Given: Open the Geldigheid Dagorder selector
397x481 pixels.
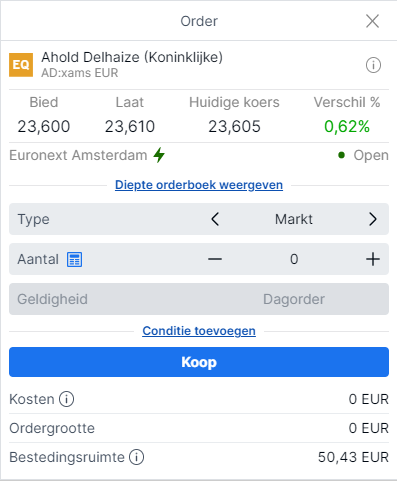Looking at the screenshot, I should pyautogui.click(x=199, y=299).
